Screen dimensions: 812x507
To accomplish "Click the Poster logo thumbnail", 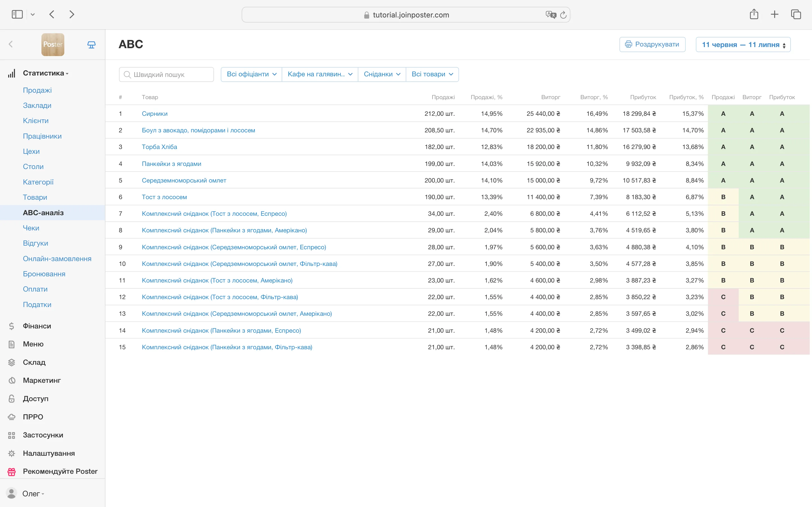I will 53,45.
